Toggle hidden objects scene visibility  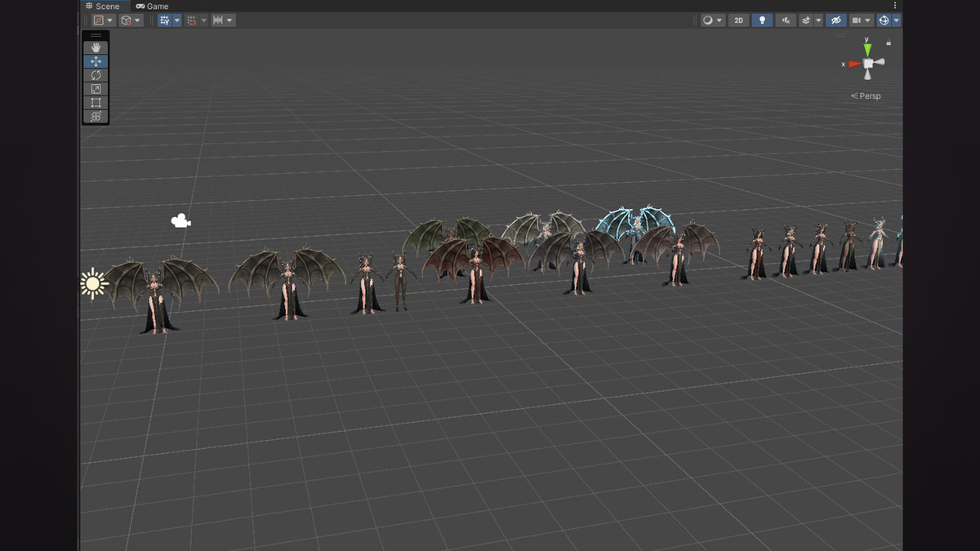click(x=835, y=20)
